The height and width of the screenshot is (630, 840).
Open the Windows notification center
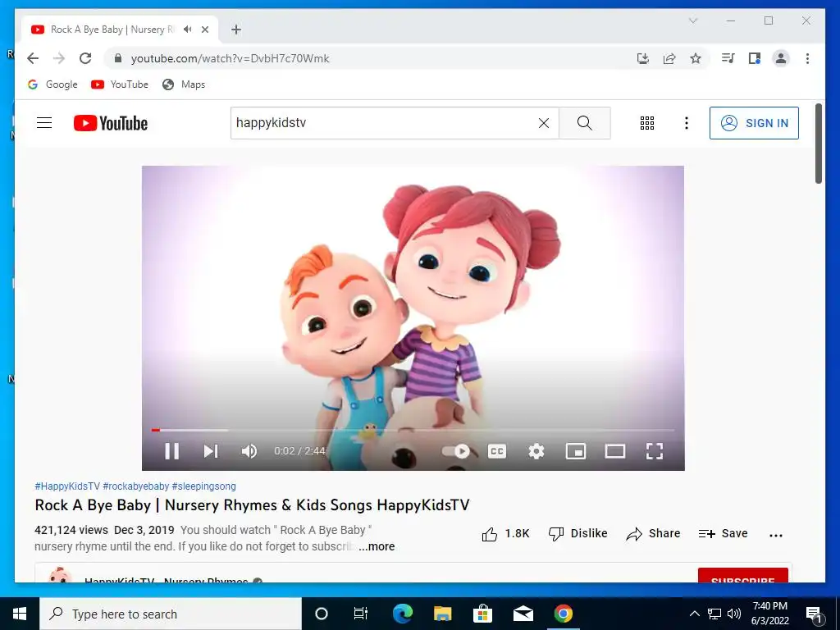[x=815, y=614]
